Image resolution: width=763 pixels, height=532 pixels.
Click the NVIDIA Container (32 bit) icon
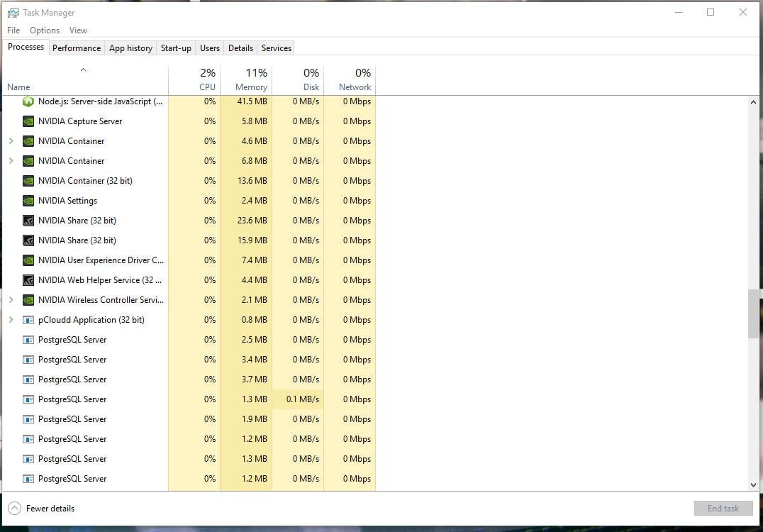28,181
